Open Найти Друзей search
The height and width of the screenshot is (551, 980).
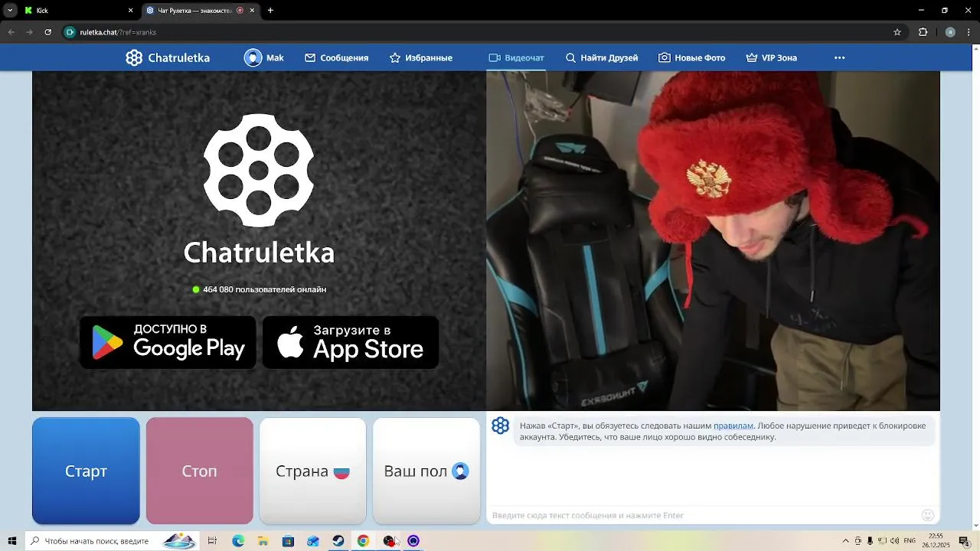click(x=602, y=58)
